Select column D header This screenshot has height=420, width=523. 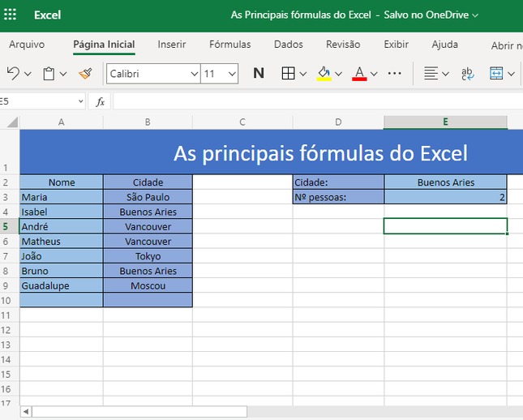(x=338, y=122)
